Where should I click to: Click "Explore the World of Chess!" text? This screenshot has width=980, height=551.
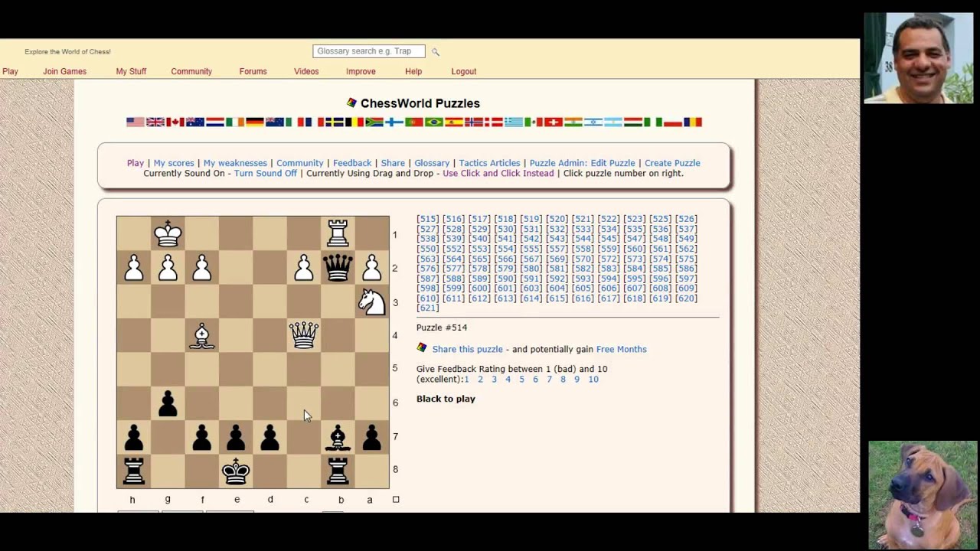[x=67, y=52]
